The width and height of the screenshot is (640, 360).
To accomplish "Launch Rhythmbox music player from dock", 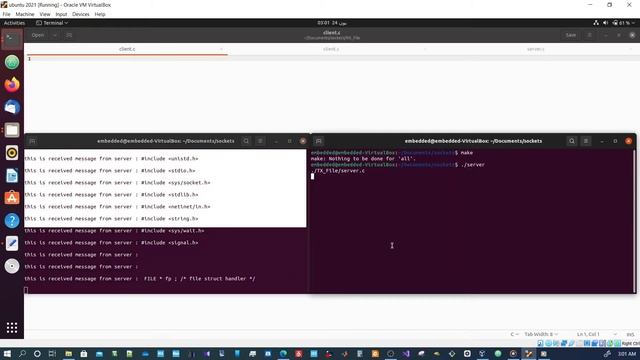I will tap(12, 153).
